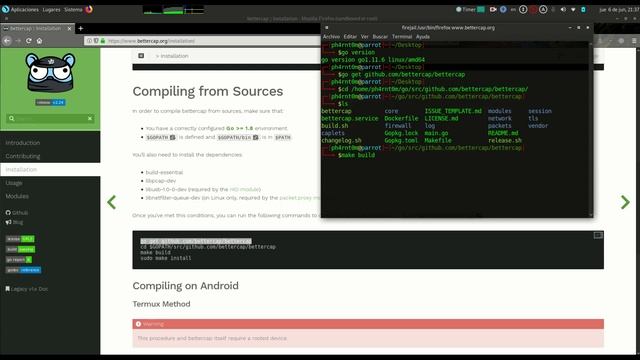Click the red circular tray icon
This screenshot has width=640, height=360.
[x=533, y=9]
